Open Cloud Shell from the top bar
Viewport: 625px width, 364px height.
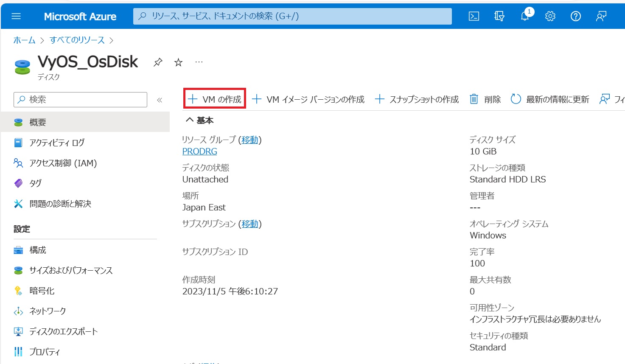(474, 16)
